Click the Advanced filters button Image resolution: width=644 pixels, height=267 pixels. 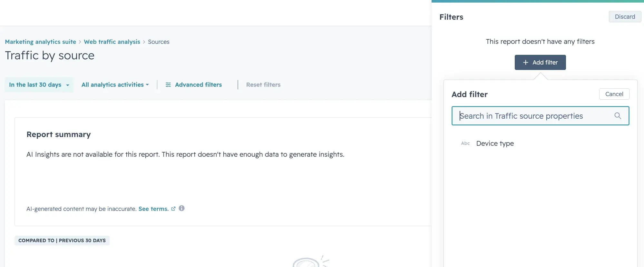194,85
